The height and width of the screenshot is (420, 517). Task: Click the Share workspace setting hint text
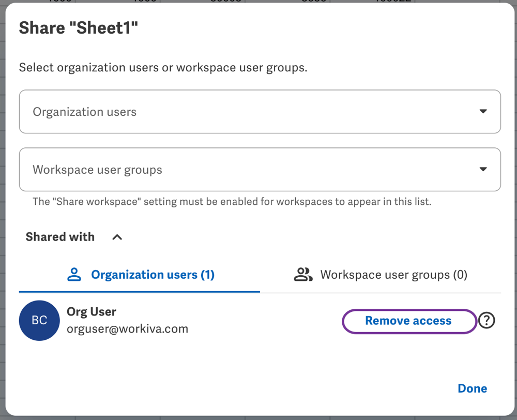(232, 202)
